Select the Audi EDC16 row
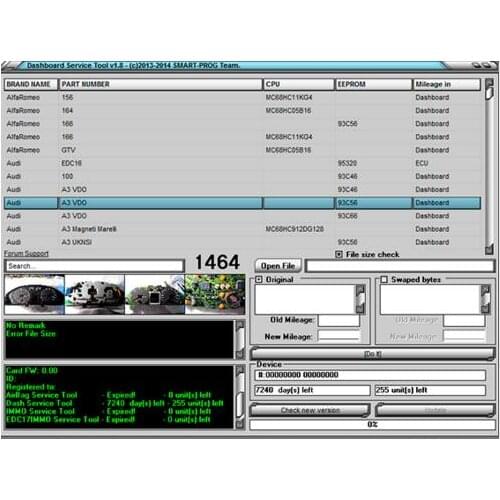Screen dimensions: 500x500 point(242,163)
